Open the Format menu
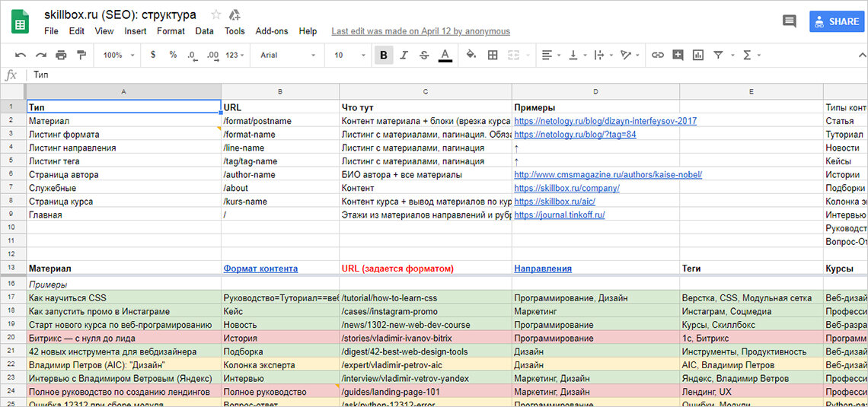 point(171,31)
